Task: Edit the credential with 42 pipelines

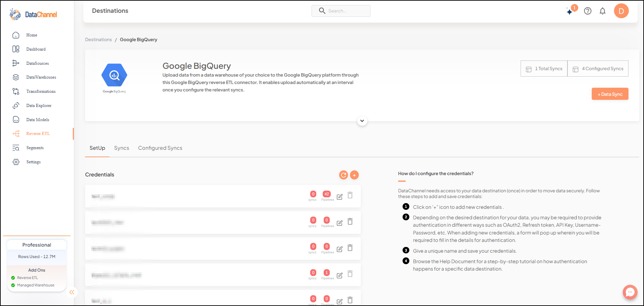Action: click(340, 197)
